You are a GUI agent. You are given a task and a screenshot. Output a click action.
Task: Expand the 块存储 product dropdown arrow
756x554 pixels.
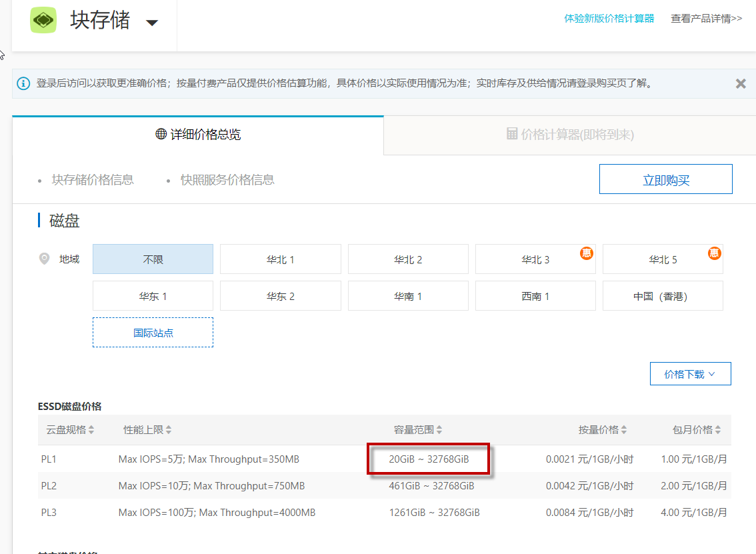pos(152,23)
